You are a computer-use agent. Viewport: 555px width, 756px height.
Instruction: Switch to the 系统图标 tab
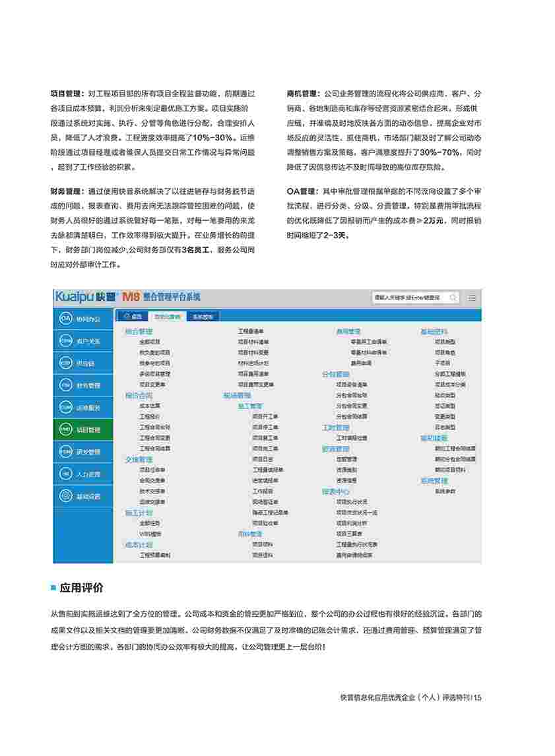203,316
